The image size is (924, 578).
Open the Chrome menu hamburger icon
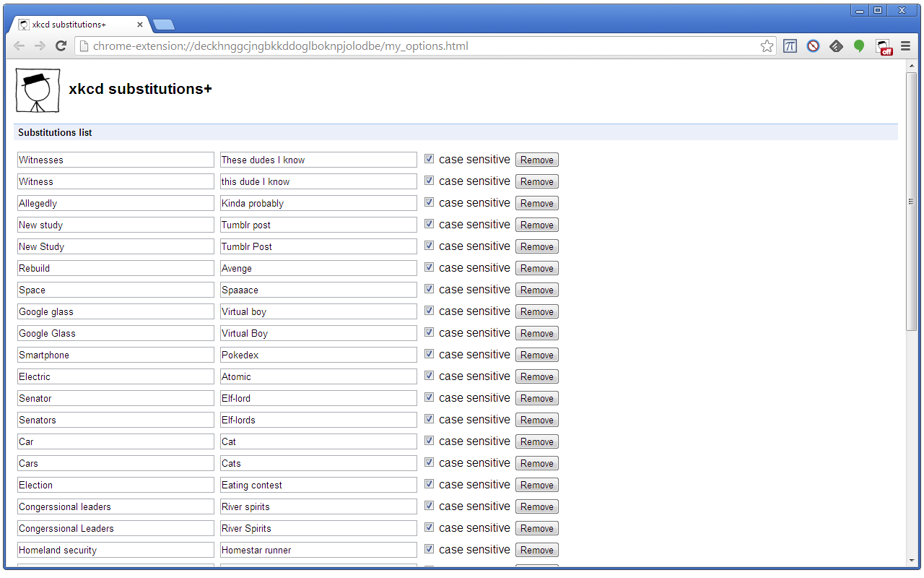(x=905, y=46)
